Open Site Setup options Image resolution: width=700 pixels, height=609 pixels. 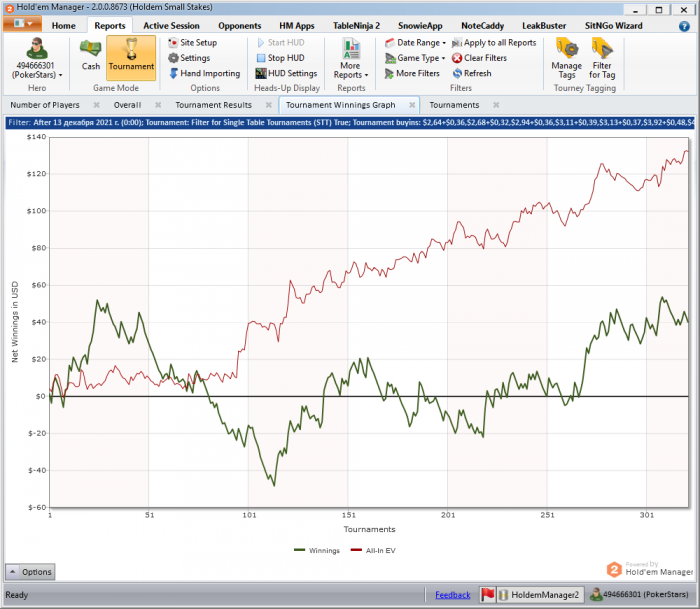(191, 43)
